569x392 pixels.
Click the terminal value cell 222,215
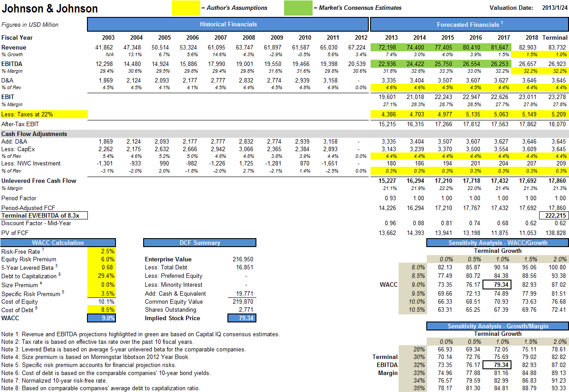[554, 215]
